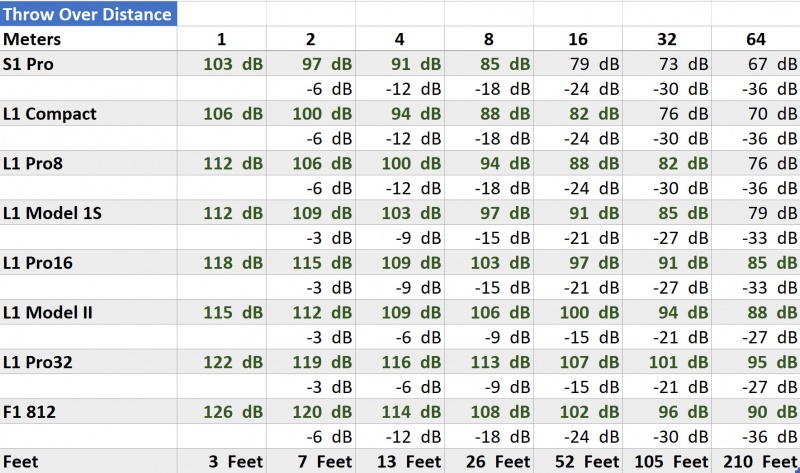Click the "Meters" row header cell
The image size is (800, 473).
[32, 39]
